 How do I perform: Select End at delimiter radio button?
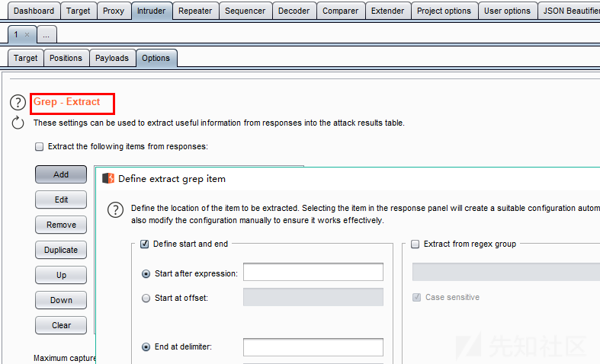click(x=146, y=346)
